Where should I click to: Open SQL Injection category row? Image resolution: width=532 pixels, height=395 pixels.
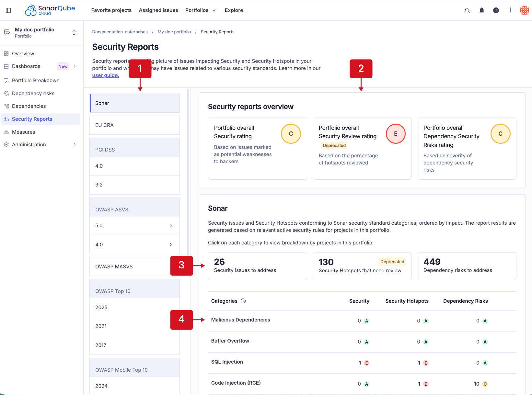coord(362,363)
